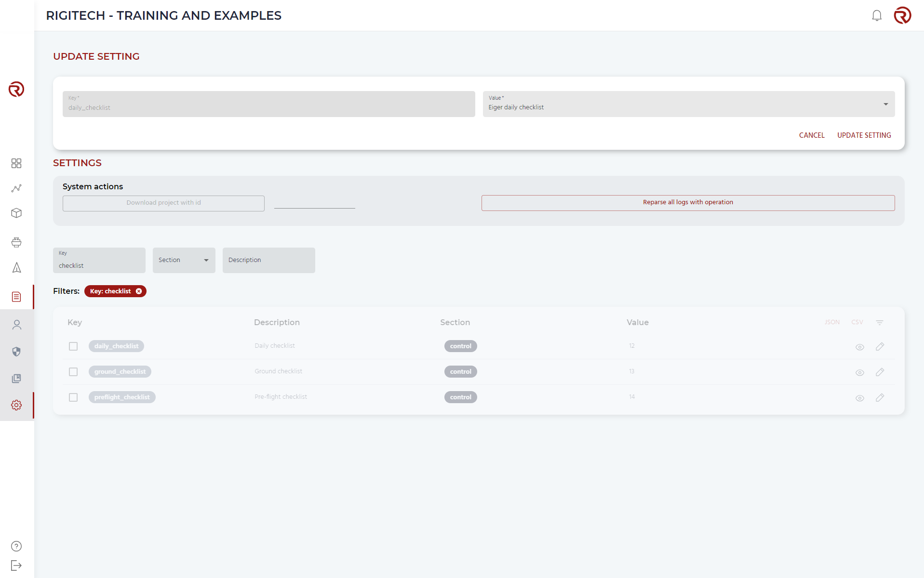Open the dashboard grid icon

click(x=16, y=163)
